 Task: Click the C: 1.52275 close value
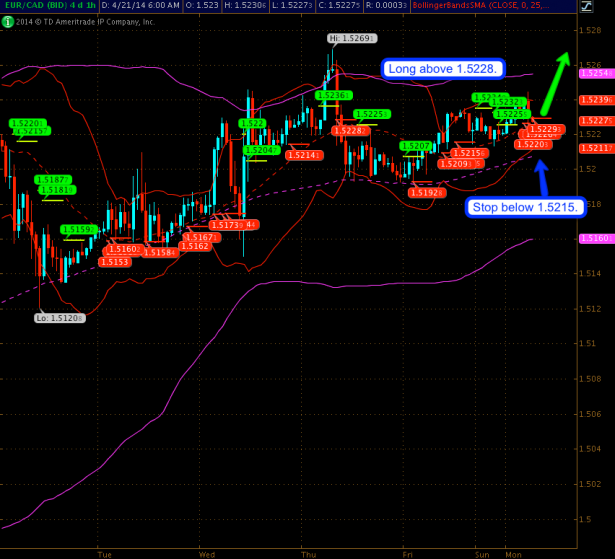[338, 5]
